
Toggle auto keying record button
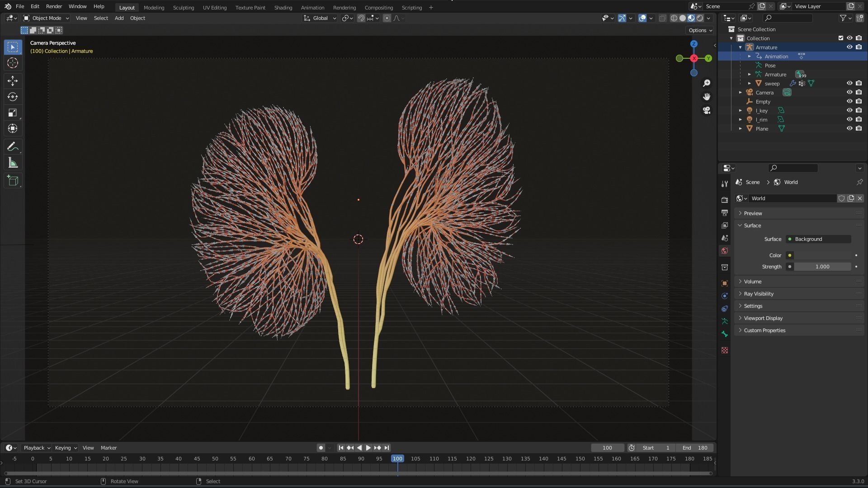pyautogui.click(x=321, y=448)
